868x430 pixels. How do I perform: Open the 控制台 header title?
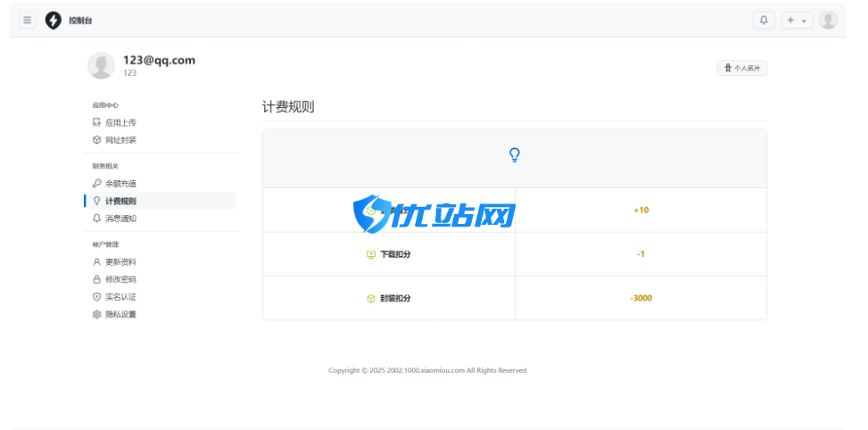click(81, 21)
